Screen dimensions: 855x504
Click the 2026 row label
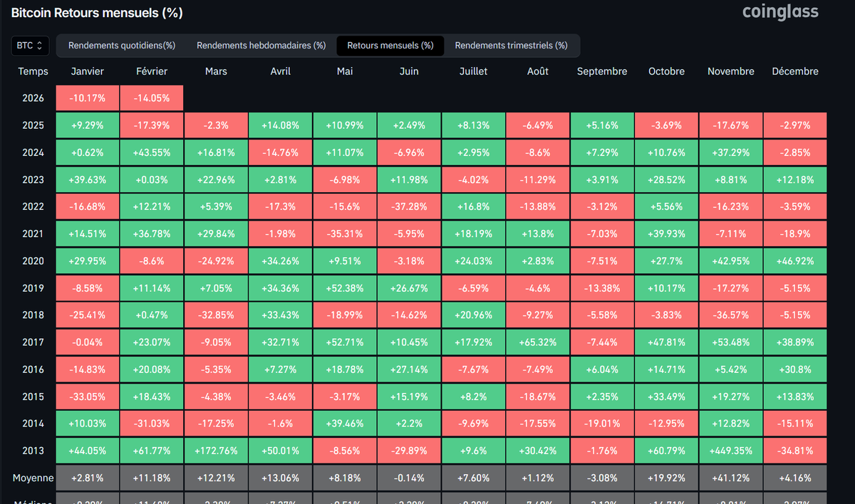pyautogui.click(x=33, y=98)
